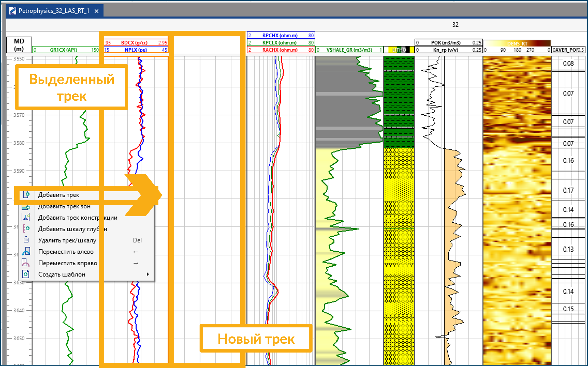Click the 0.13 average porosity value

tap(568, 249)
